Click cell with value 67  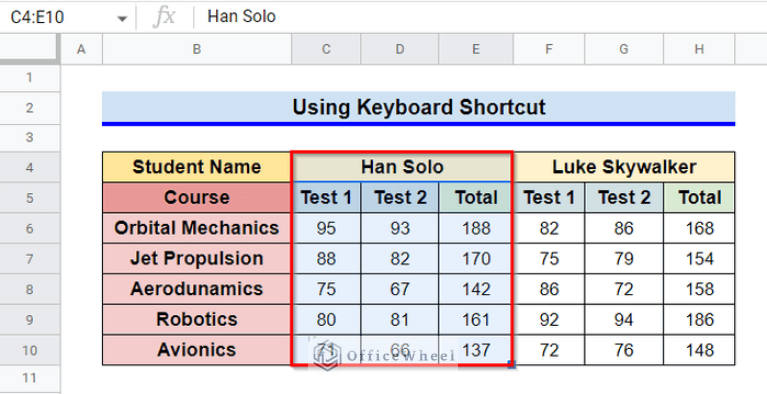pyautogui.click(x=400, y=289)
